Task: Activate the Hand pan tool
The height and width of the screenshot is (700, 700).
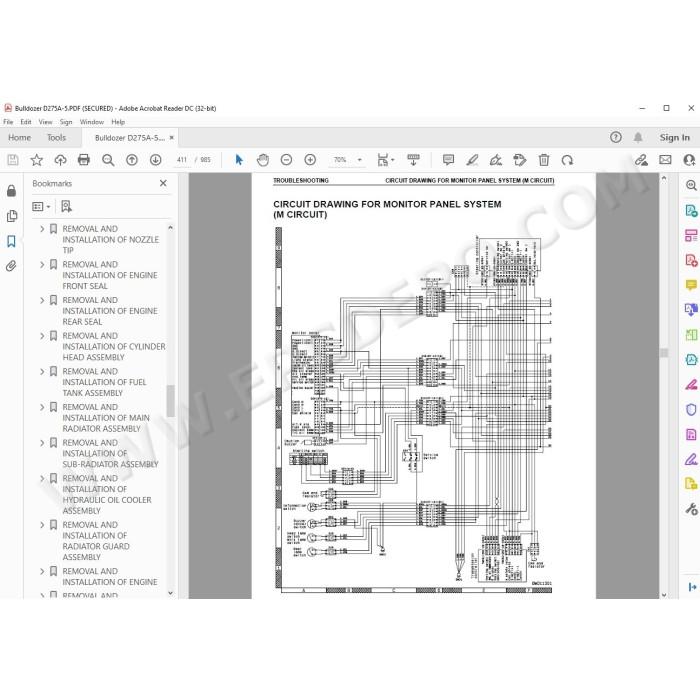Action: pyautogui.click(x=263, y=160)
